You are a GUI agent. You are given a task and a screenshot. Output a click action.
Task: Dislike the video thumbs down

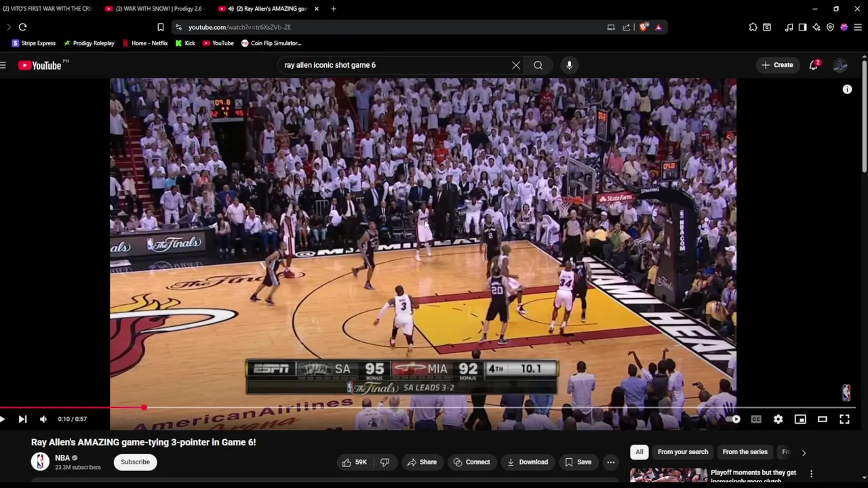[x=384, y=462]
